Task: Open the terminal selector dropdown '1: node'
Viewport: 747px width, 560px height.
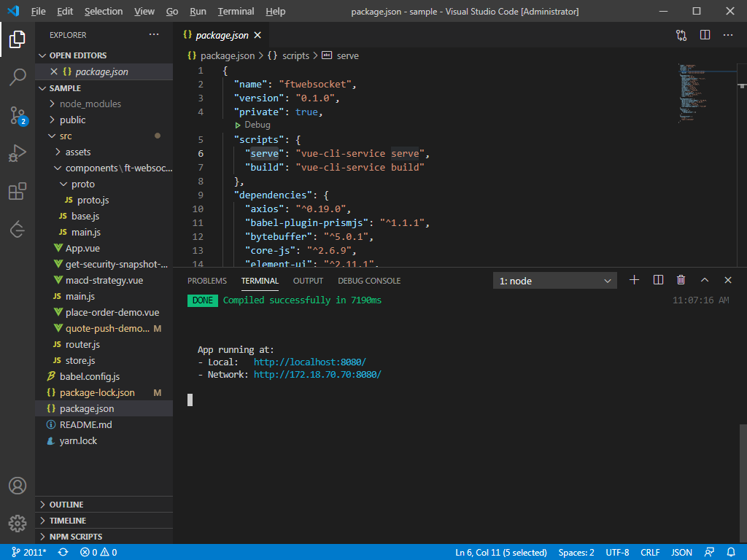Action: tap(555, 281)
